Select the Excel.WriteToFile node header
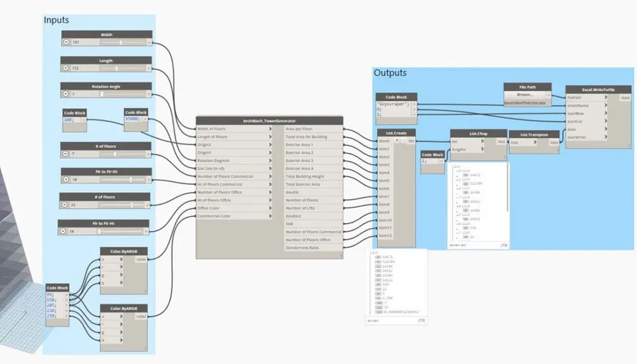 coord(598,90)
